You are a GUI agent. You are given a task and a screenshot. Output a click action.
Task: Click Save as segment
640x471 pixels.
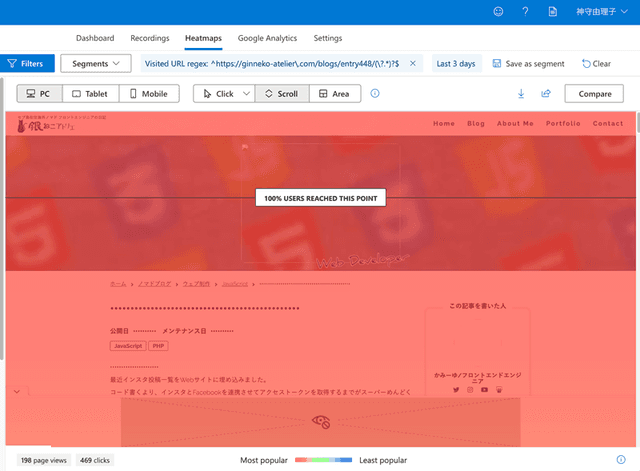coord(528,63)
